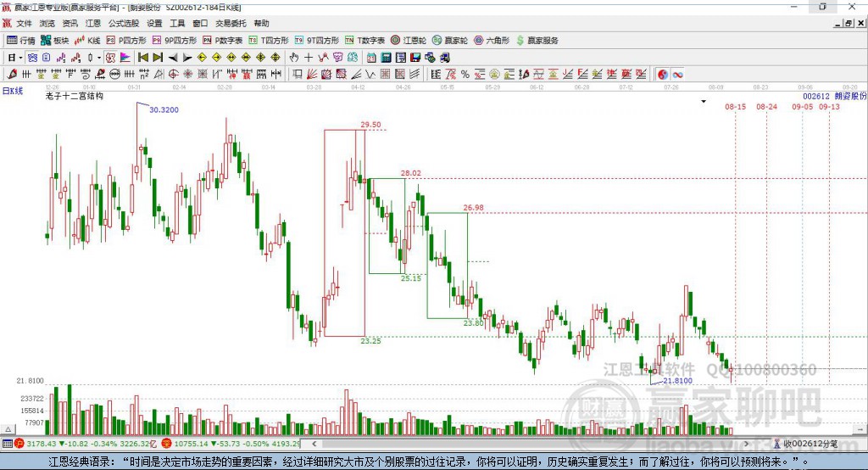
Task: Toggle the yin-yang taiji icon
Action: point(663,75)
